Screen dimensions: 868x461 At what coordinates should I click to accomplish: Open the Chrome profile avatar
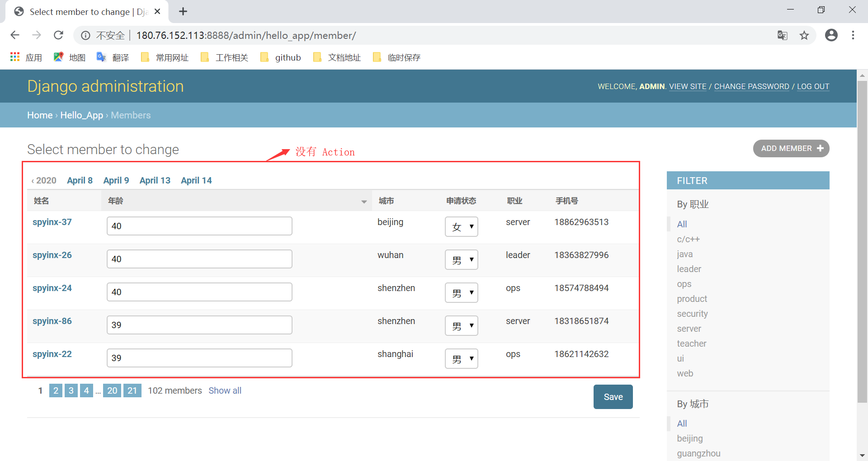[831, 35]
